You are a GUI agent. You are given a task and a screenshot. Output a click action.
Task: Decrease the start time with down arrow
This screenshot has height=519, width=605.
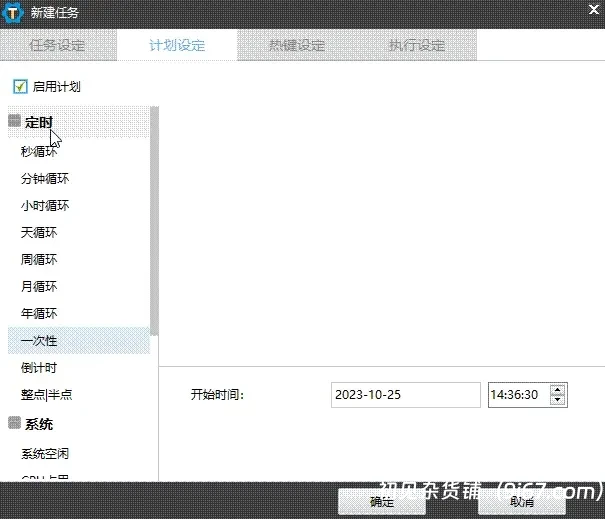coord(558,400)
